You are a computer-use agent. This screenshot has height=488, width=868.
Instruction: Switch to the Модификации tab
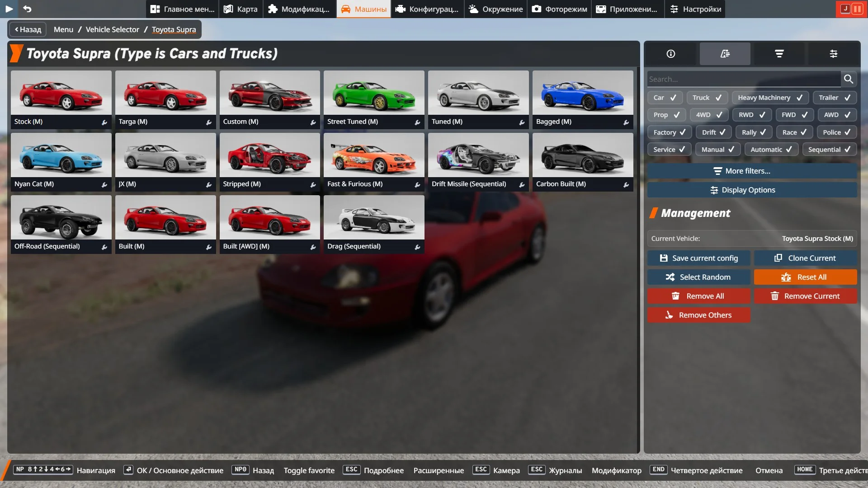point(299,9)
